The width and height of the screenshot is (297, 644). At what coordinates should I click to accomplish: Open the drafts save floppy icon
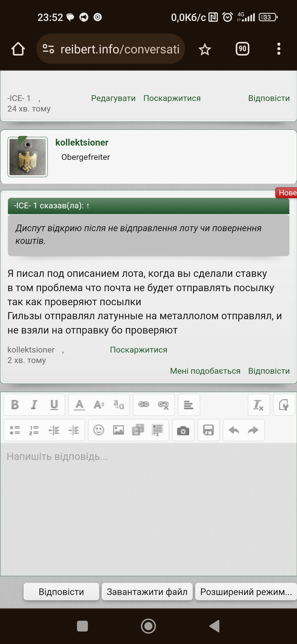point(208,430)
